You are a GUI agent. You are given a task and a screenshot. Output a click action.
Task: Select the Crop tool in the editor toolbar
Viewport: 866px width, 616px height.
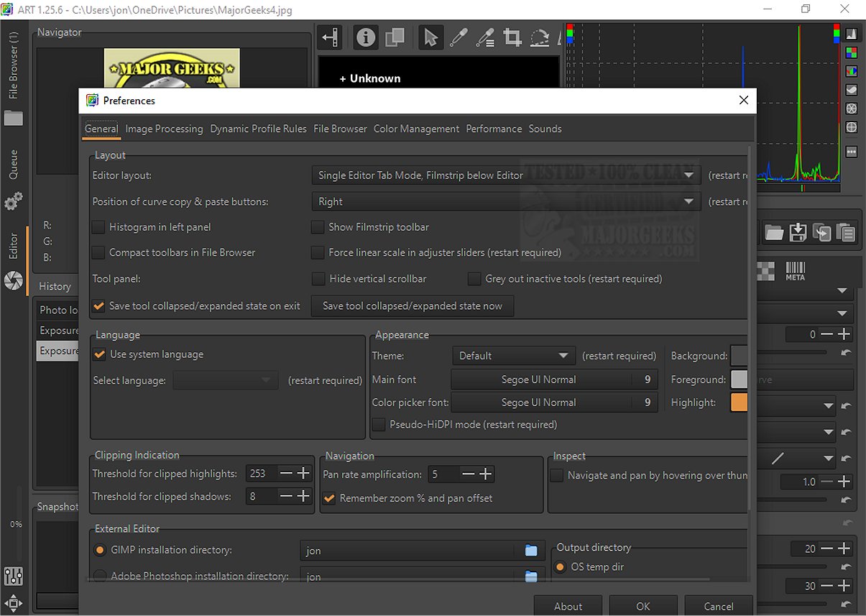(512, 38)
